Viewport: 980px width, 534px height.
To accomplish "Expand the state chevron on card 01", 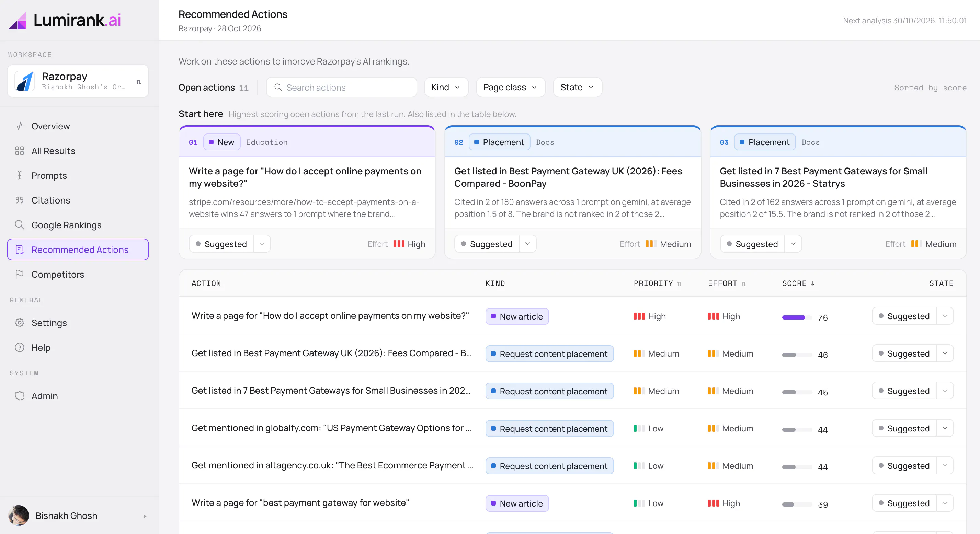I will click(x=262, y=244).
